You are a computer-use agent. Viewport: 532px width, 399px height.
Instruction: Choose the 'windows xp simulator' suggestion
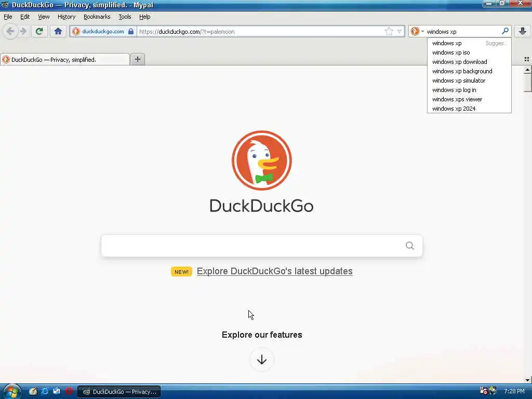click(469, 81)
